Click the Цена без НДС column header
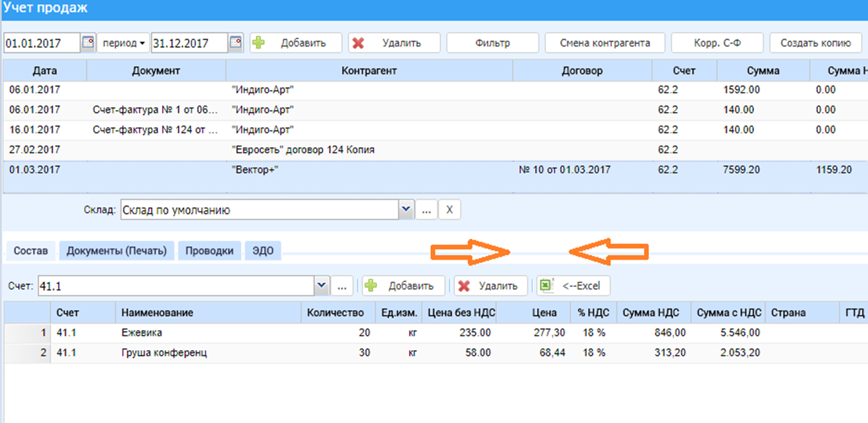Viewport: 868px width, 423px height. (x=460, y=313)
